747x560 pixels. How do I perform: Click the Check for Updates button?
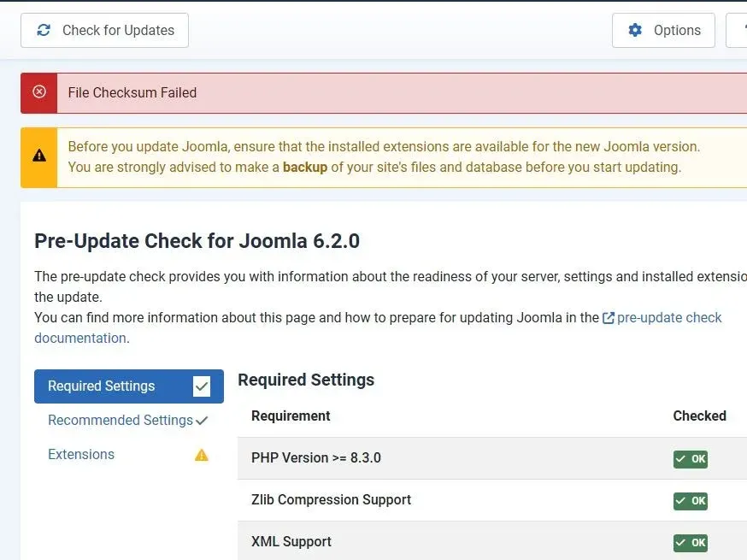coord(104,31)
